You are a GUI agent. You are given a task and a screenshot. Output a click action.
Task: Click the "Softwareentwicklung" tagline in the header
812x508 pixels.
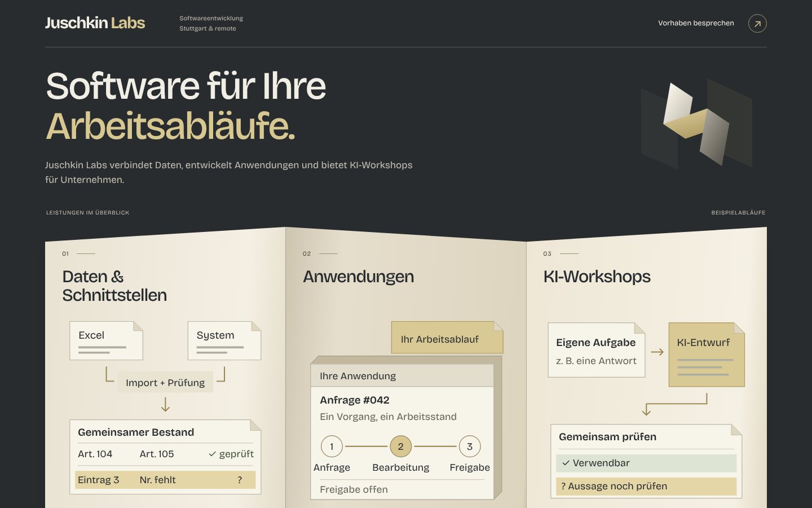click(211, 19)
